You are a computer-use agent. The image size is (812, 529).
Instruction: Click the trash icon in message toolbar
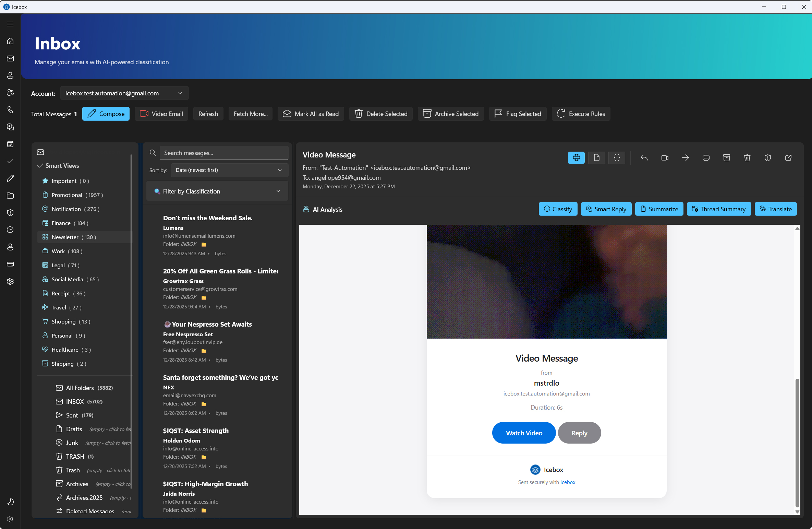(x=747, y=158)
